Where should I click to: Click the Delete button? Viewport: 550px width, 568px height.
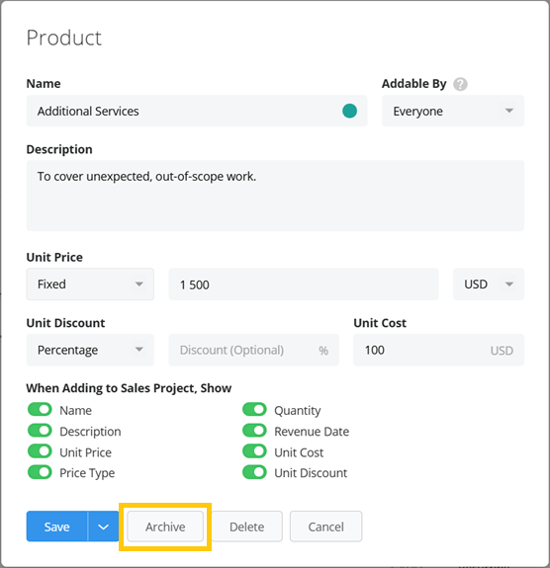(247, 526)
